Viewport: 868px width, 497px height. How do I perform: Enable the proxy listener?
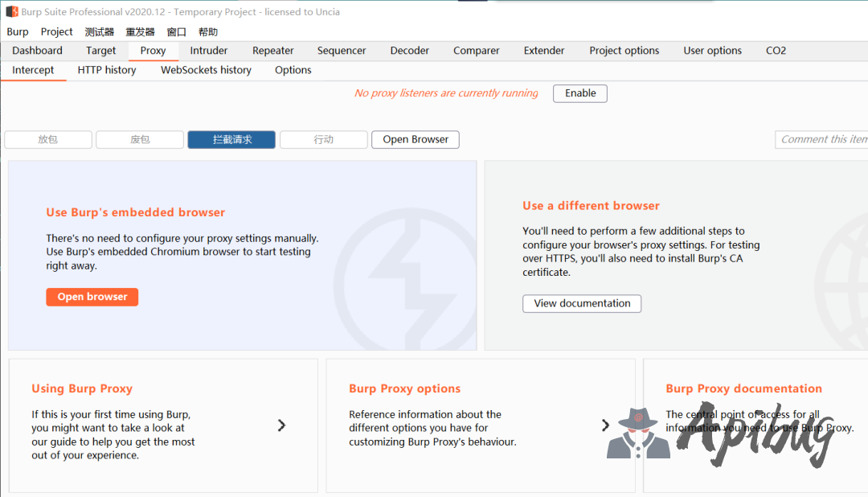579,93
